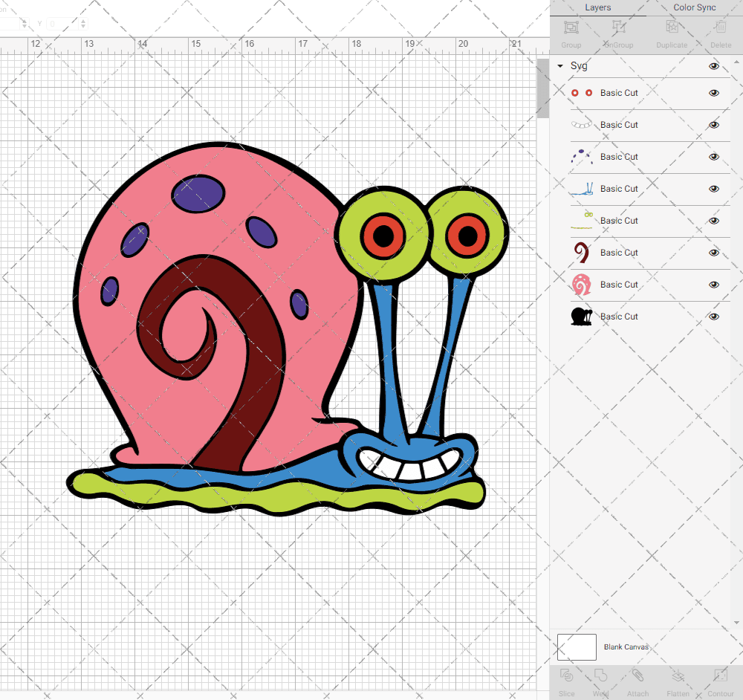743x700 pixels.
Task: Click the Delete trash icon
Action: [x=721, y=27]
